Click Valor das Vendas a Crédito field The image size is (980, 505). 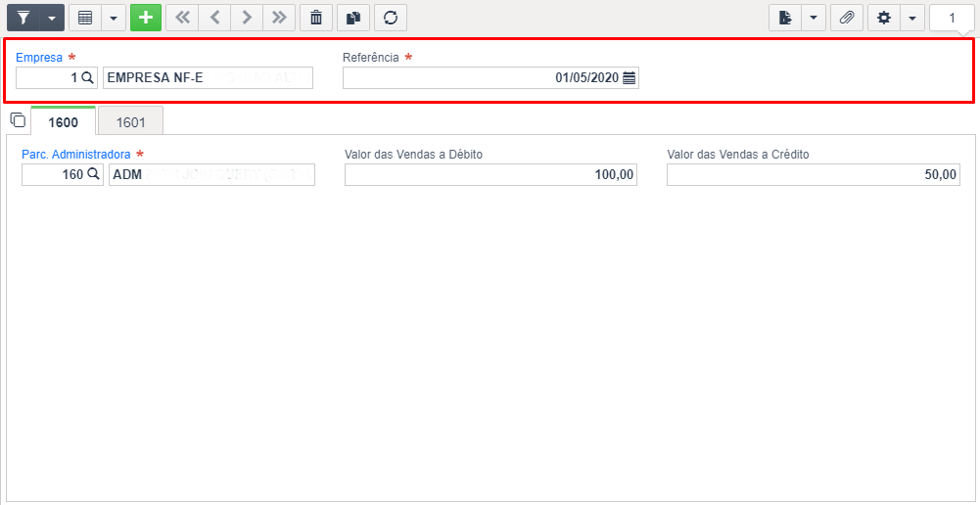[x=814, y=175]
